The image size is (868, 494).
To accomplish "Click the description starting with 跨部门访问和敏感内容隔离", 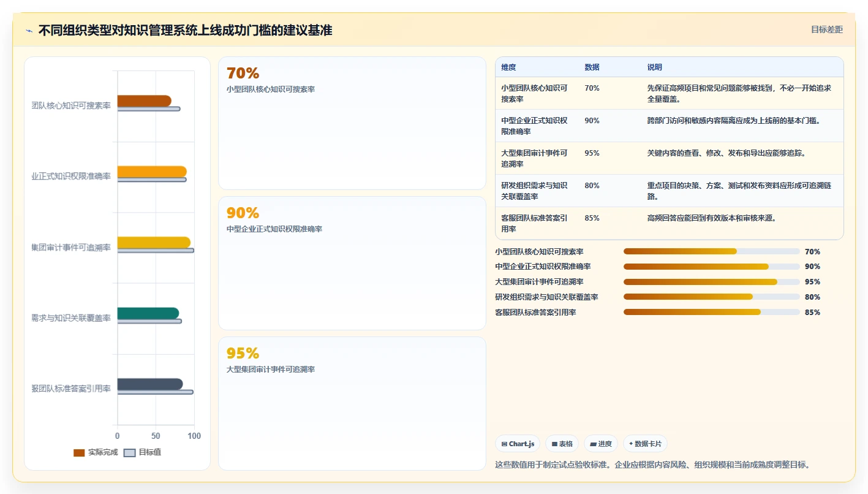I will point(736,121).
